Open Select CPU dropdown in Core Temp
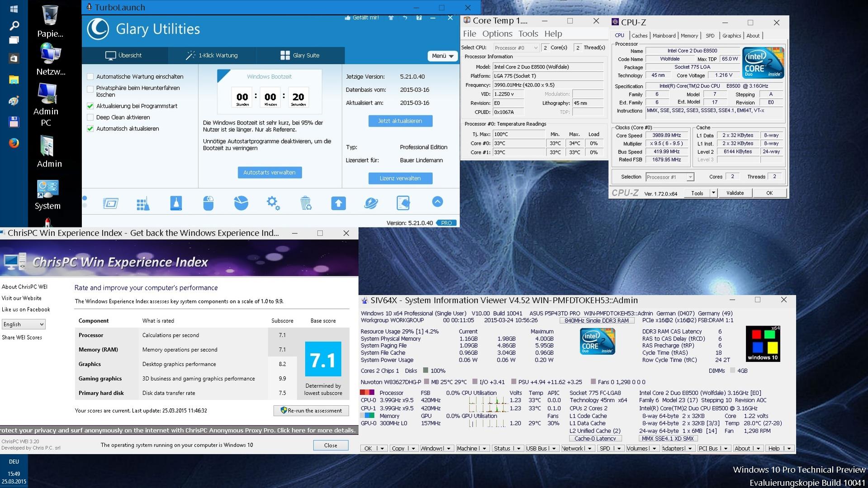The height and width of the screenshot is (488, 868). point(516,47)
